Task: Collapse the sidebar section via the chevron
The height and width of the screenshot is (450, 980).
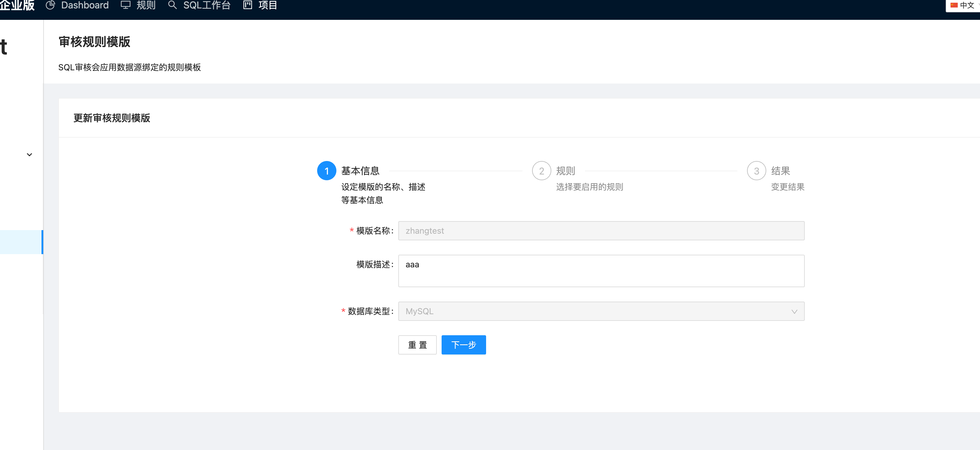Action: click(x=29, y=154)
